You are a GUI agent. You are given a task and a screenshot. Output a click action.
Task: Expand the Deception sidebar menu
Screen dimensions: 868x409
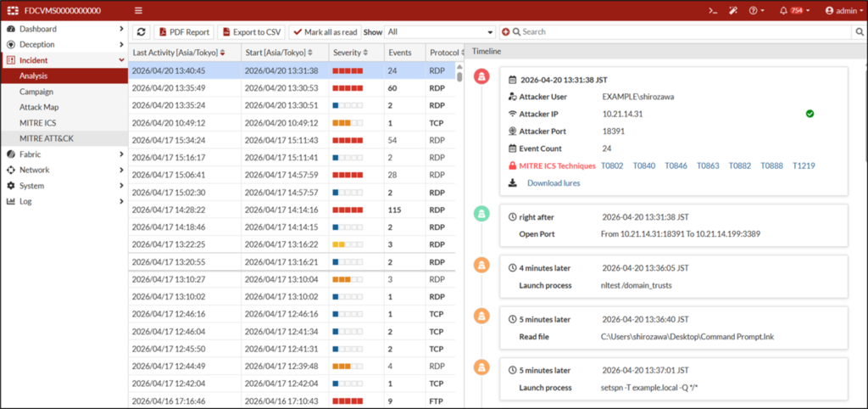(64, 44)
